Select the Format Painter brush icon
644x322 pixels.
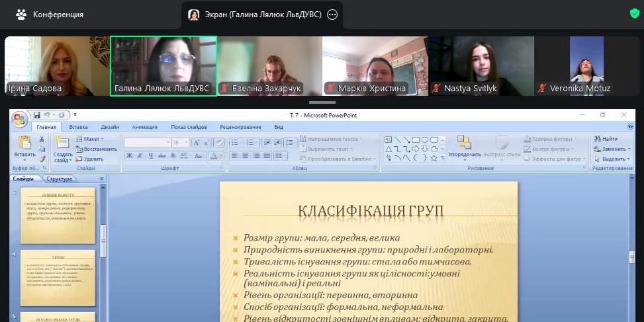pyautogui.click(x=42, y=159)
